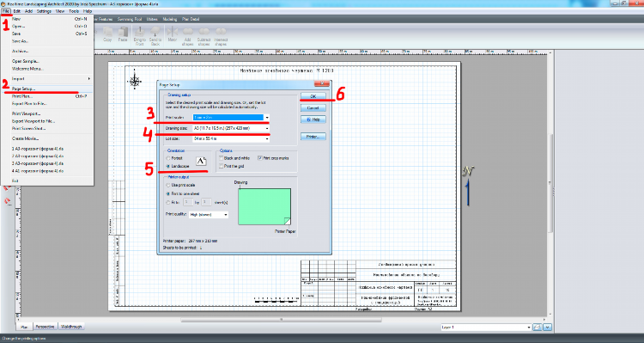Screen dimensions: 644x343
Task: Choose Export Plan to File
Action: tap(47, 104)
